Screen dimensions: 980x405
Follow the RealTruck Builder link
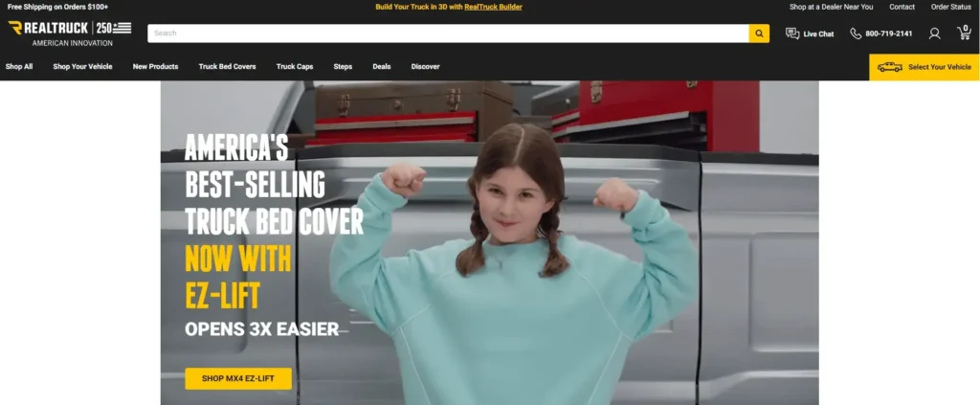coord(493,7)
